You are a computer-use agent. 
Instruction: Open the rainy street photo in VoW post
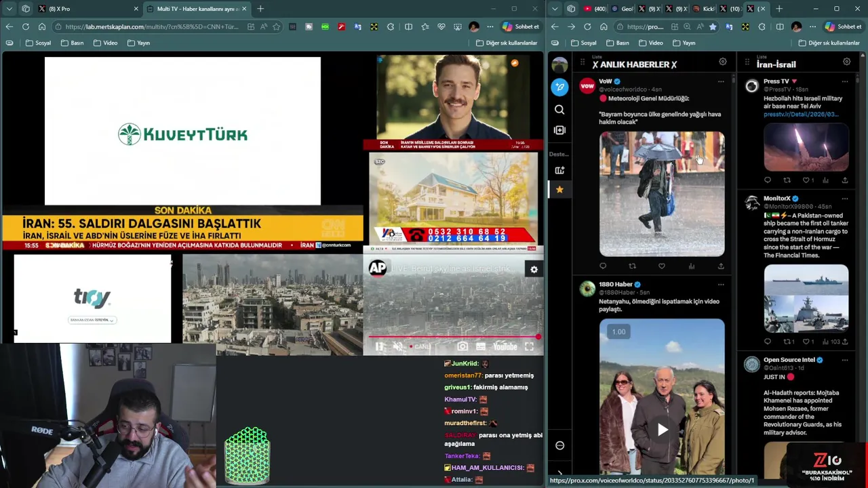pos(662,194)
